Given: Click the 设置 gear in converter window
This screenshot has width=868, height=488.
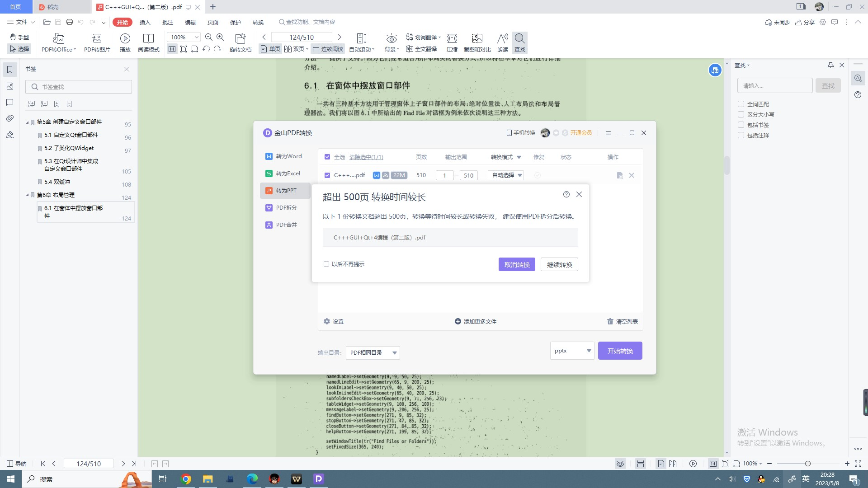Looking at the screenshot, I should coord(334,321).
